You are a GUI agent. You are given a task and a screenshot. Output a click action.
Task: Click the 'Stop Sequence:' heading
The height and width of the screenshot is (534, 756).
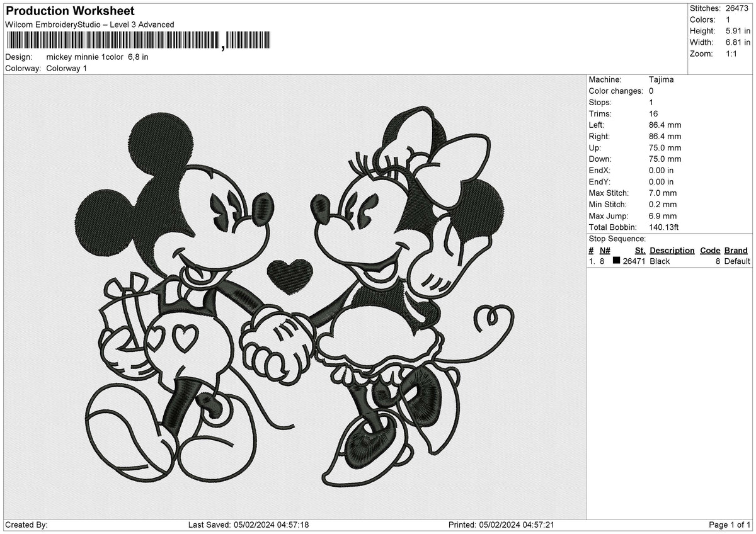pos(617,239)
